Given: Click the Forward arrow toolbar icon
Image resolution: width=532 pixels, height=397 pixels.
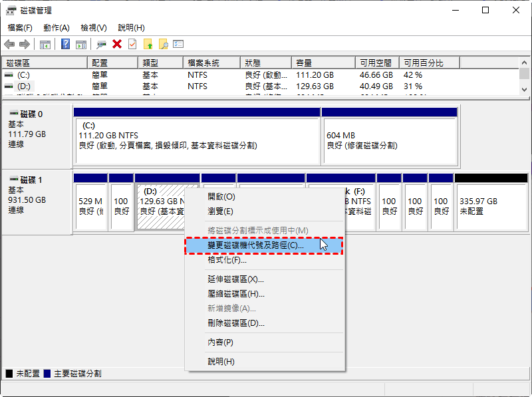Looking at the screenshot, I should pyautogui.click(x=25, y=44).
